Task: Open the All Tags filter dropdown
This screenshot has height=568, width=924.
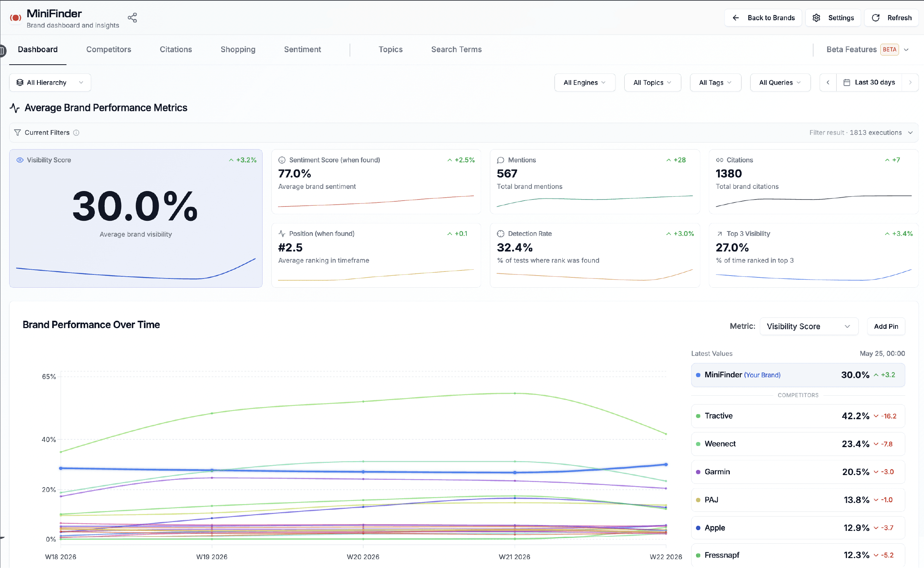Action: 715,83
